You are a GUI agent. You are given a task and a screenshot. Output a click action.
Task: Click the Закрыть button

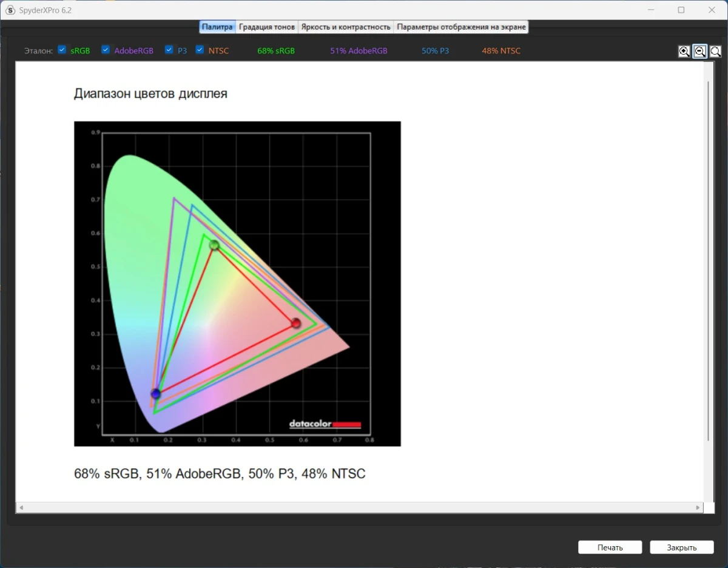coord(682,547)
